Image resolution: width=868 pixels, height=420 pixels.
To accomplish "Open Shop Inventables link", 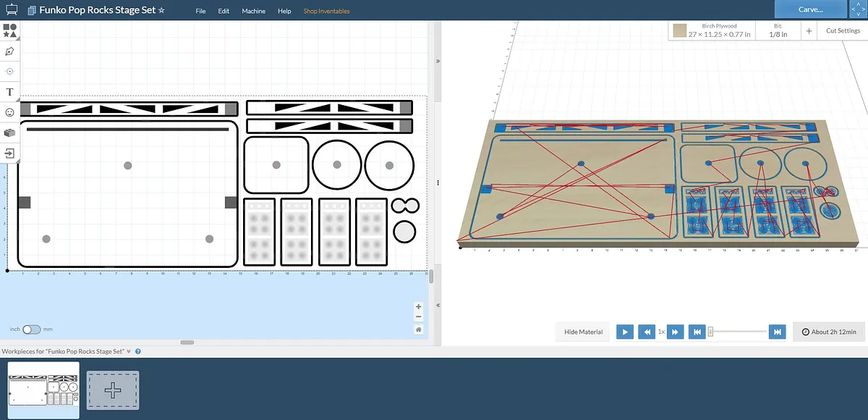I will (326, 12).
